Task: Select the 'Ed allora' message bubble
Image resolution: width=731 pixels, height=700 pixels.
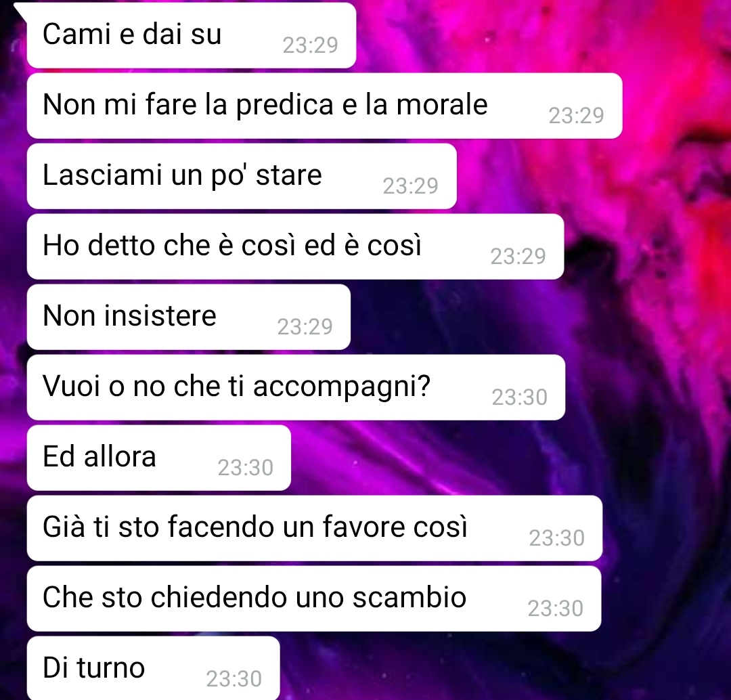Action: (159, 458)
